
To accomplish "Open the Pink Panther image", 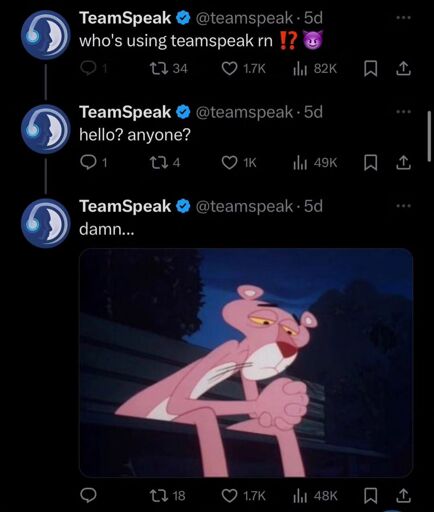I will (246, 363).
